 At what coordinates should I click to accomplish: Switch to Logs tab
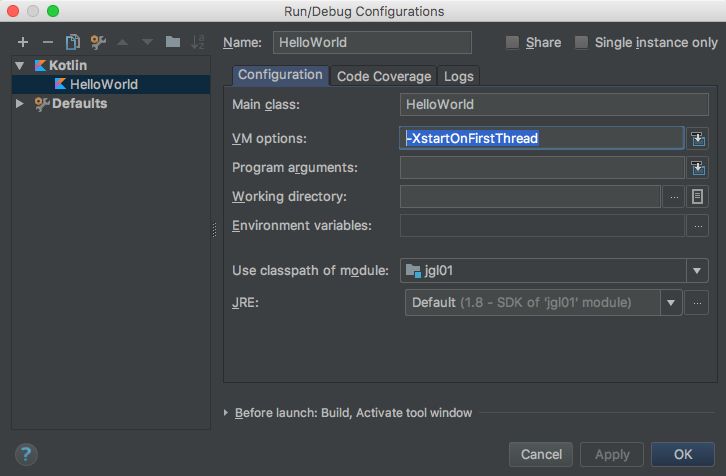coord(458,76)
